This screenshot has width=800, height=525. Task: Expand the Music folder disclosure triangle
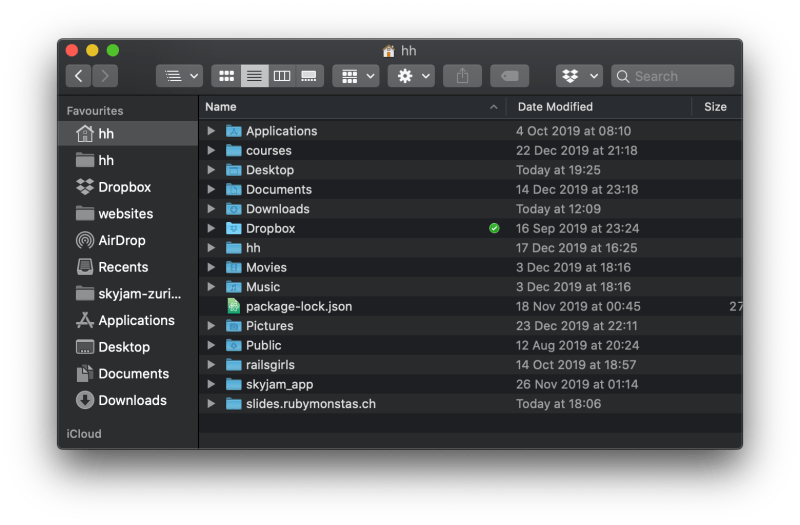point(211,287)
